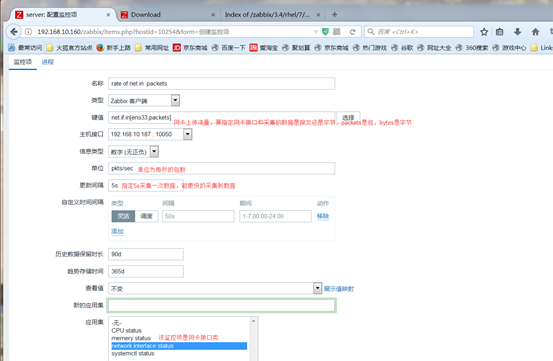The width and height of the screenshot is (553, 361).
Task: Click the 更新间隔 field with 5s
Action: [x=146, y=185]
